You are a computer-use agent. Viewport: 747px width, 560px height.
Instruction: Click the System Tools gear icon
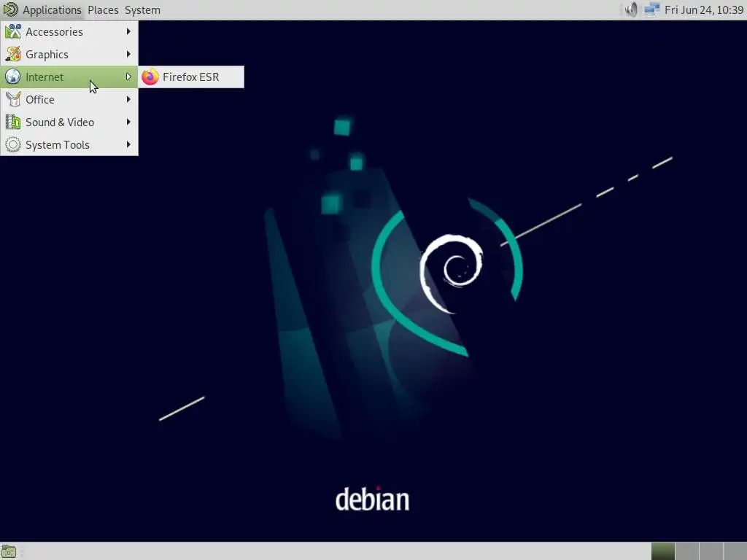13,145
